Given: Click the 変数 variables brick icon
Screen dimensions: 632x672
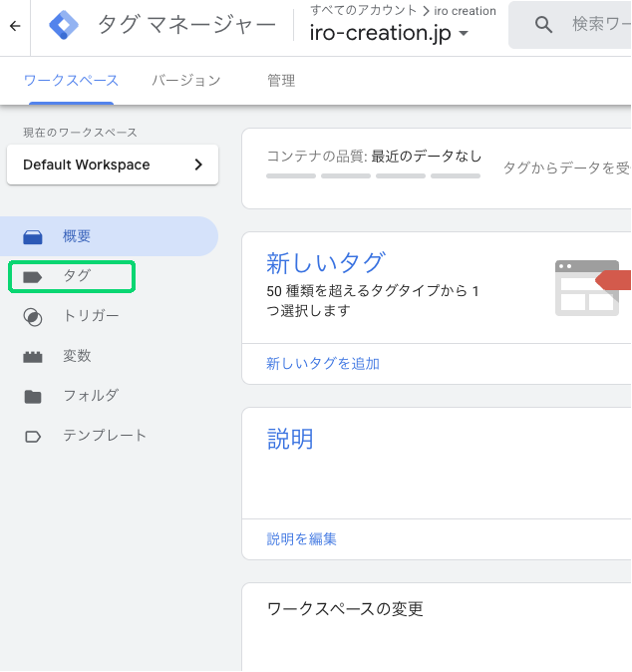Looking at the screenshot, I should pyautogui.click(x=33, y=357).
